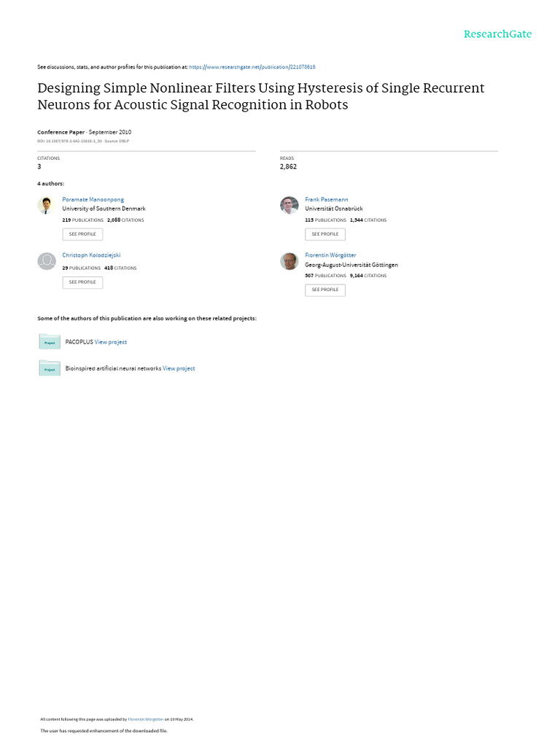The image size is (560, 747).
Task: Click Frank Pasemann's profile photo
Action: coord(289,205)
